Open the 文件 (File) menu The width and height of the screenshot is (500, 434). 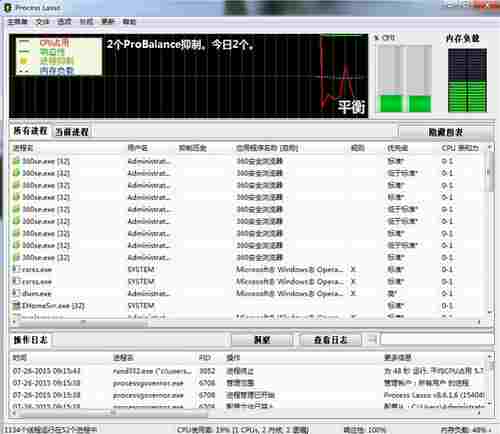pyautogui.click(x=42, y=22)
